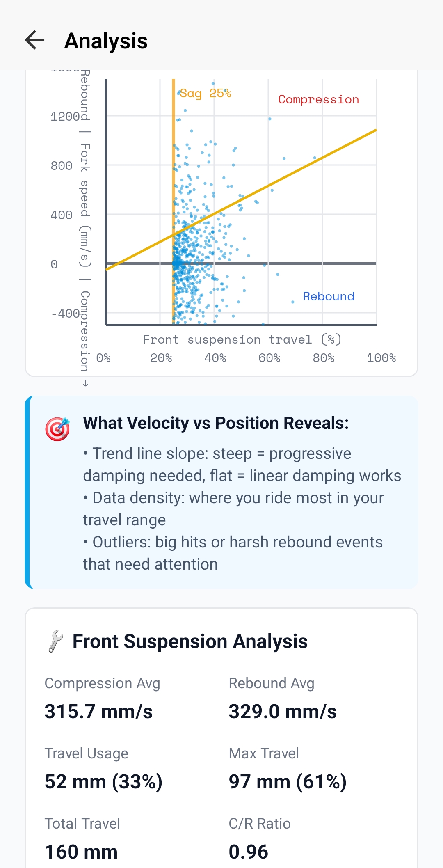443x868 pixels.
Task: Select the Compression label on the chart
Action: coord(318,99)
